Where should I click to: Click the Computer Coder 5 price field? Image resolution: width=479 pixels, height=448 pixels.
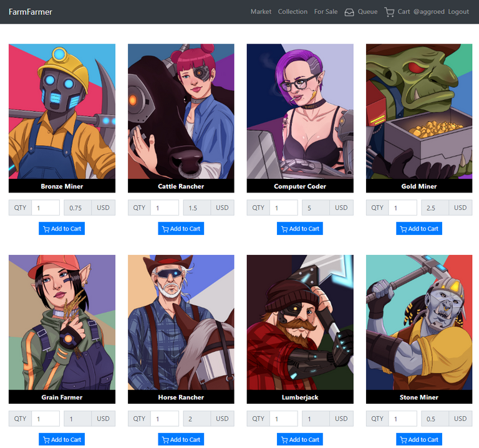click(316, 208)
